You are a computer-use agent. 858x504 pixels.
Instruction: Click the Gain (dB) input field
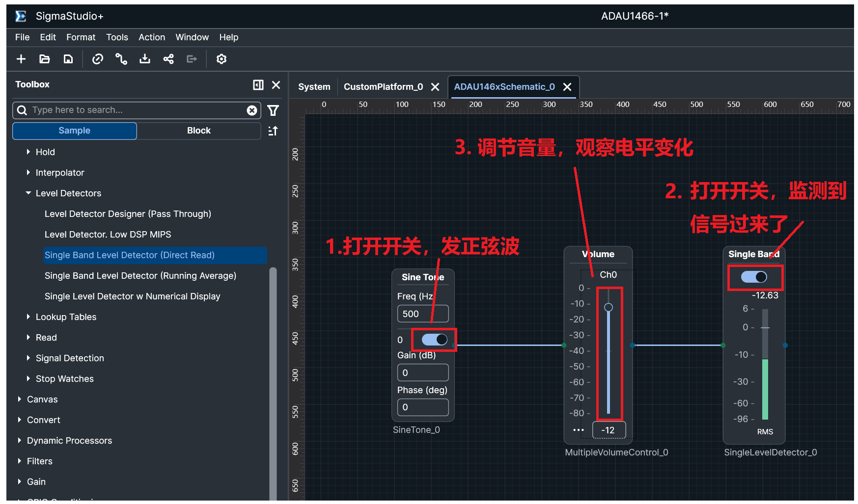click(x=423, y=372)
